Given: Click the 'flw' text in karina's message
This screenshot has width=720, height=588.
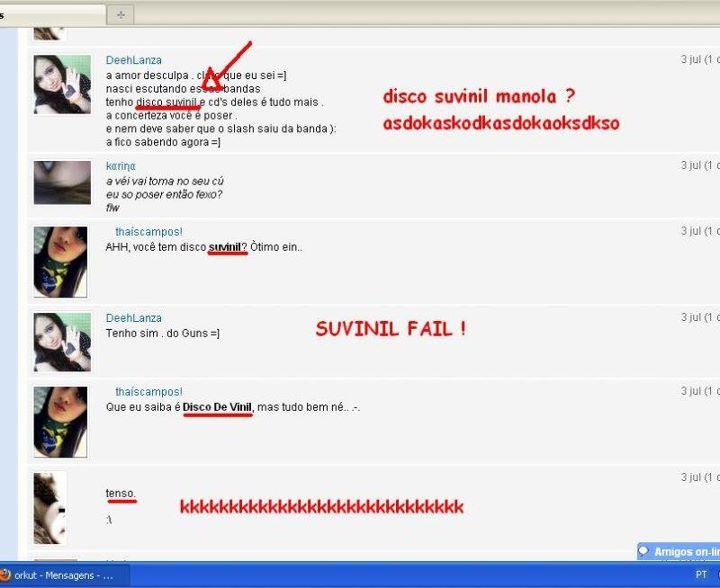Looking at the screenshot, I should point(113,208).
